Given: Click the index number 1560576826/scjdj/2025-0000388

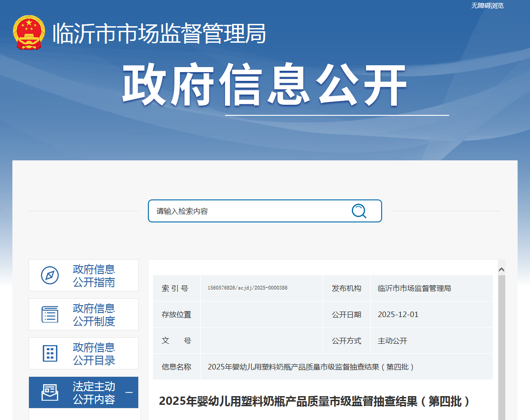Looking at the screenshot, I should [x=248, y=288].
